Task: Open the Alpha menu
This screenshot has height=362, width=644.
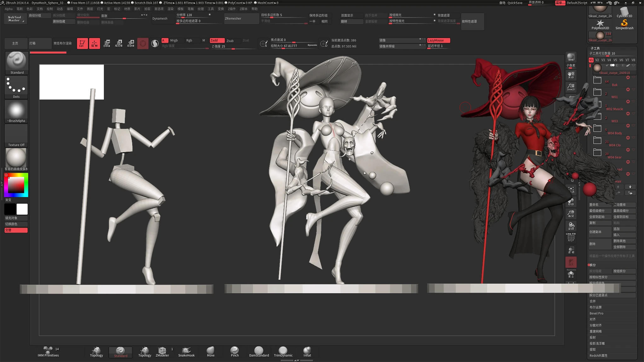Action: pyautogui.click(x=9, y=9)
